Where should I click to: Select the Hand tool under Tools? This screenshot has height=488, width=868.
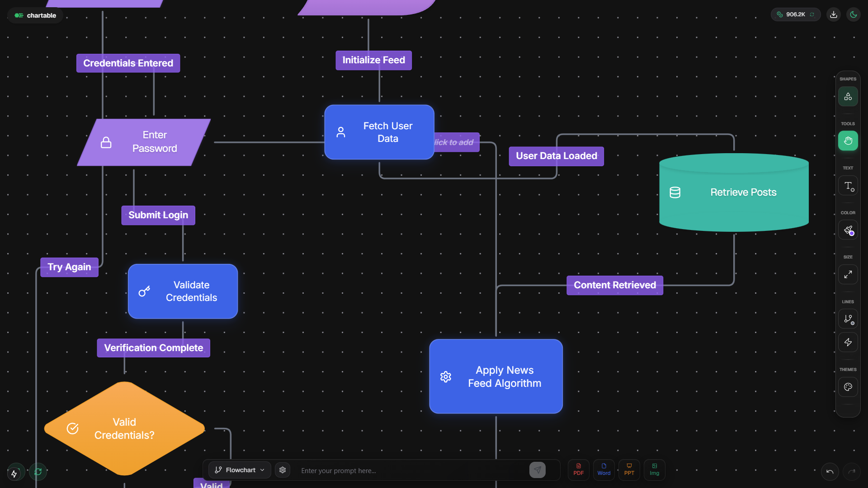(848, 141)
